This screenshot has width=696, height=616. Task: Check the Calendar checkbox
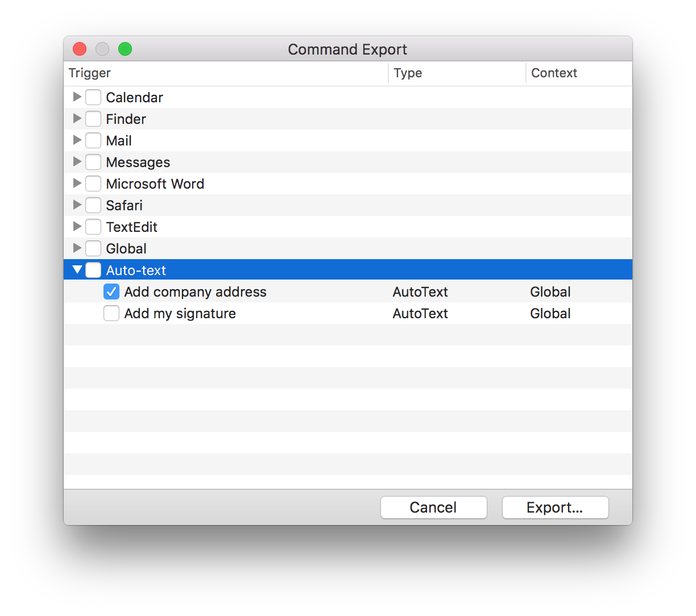click(93, 97)
